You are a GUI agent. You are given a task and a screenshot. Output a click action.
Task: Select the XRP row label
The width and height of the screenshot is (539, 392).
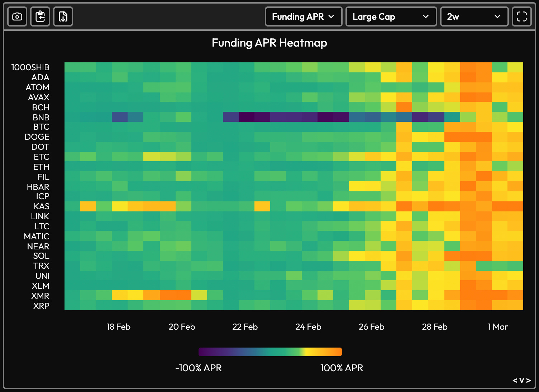tap(41, 306)
